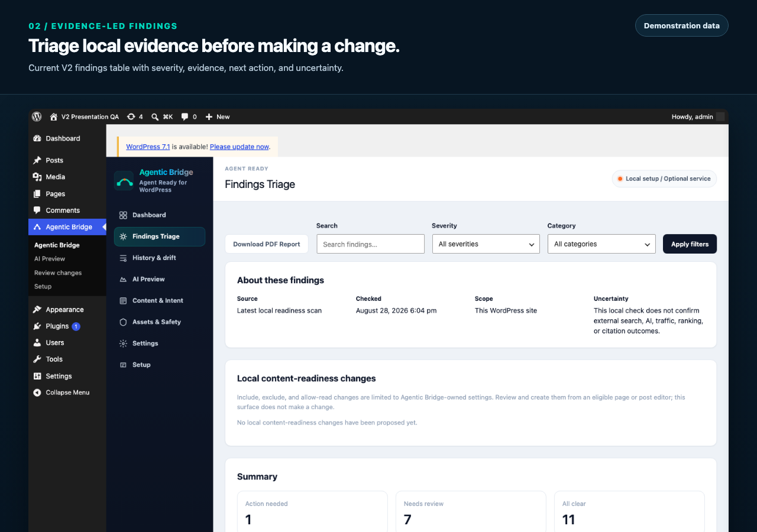Click the Plugins update count badge
This screenshot has height=532, width=757.
[x=76, y=326]
